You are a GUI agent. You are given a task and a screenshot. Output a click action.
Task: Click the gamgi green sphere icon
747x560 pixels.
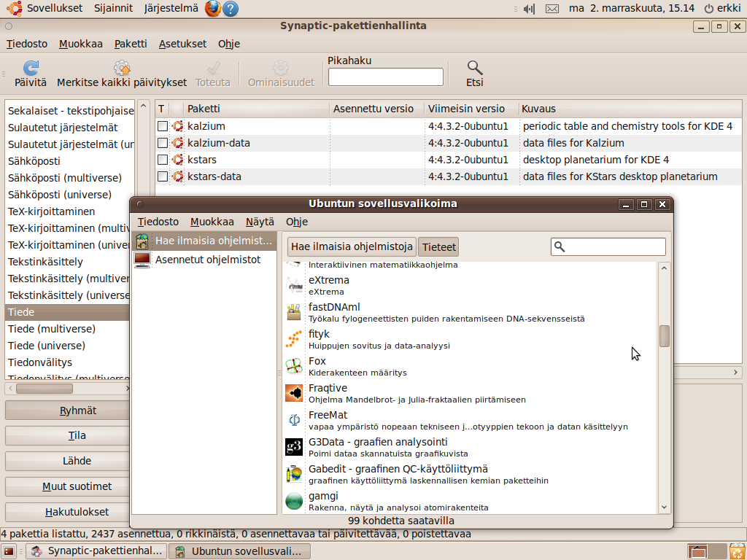pos(294,502)
